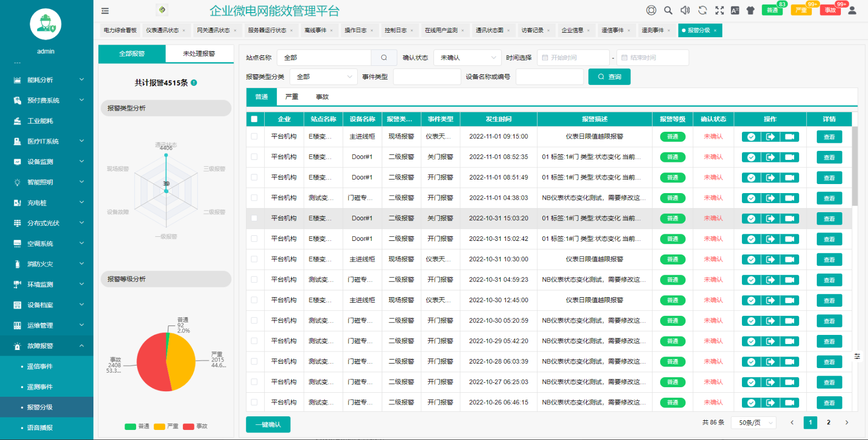Screen dimensions: 868x440
Task: Click the info icon beside 共计报警4515条
Action: point(194,82)
